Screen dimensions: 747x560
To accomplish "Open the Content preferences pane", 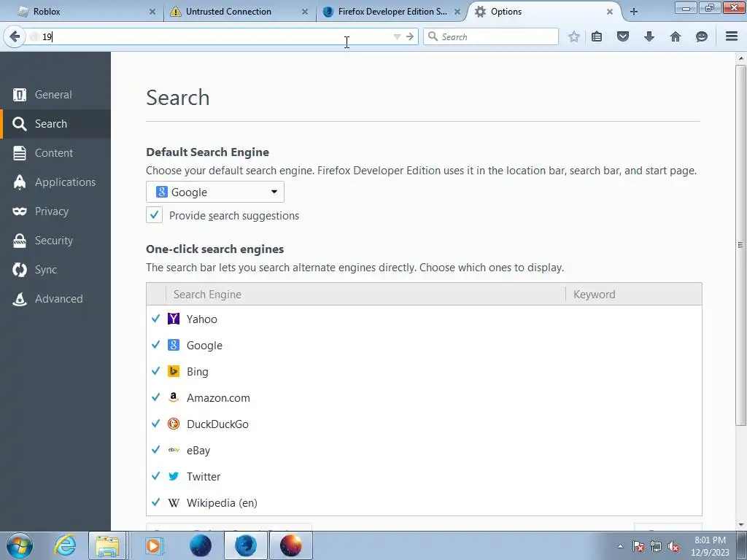I will coord(55,153).
